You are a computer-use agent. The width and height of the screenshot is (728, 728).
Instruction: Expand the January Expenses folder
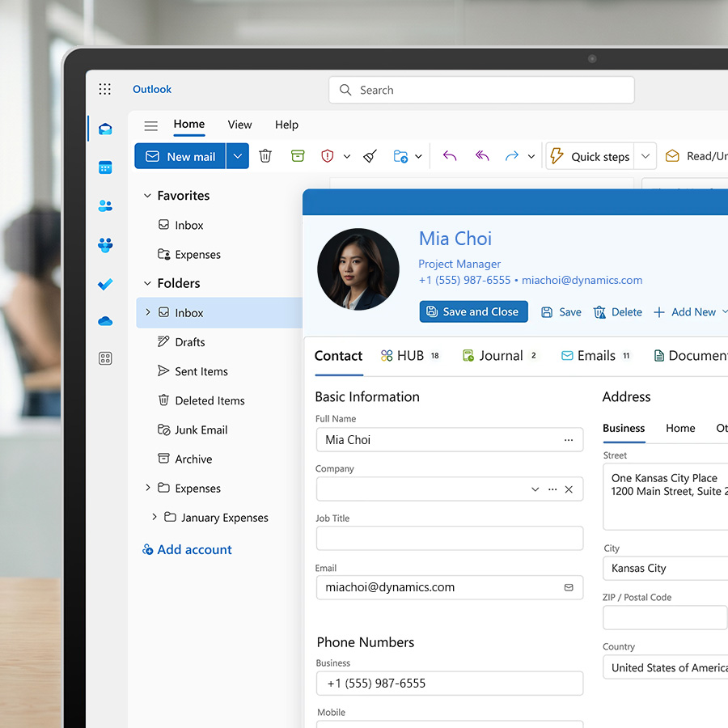click(154, 517)
